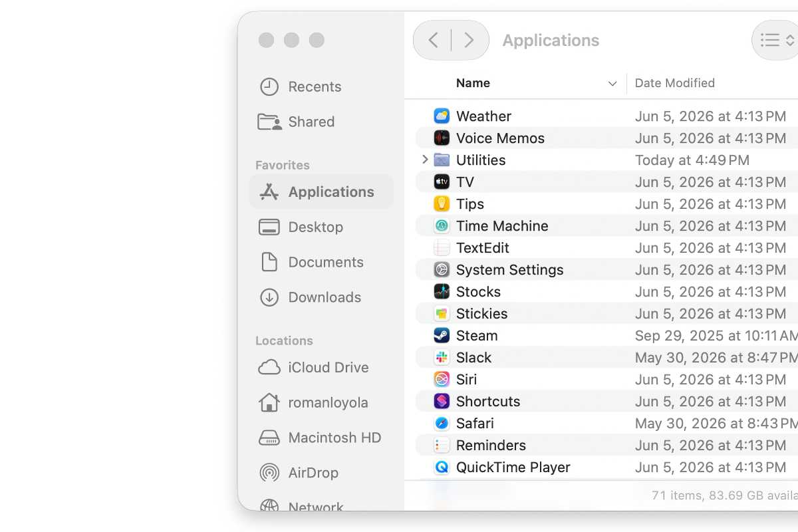The height and width of the screenshot is (532, 798).
Task: Click the Reminders app icon
Action: tap(442, 446)
